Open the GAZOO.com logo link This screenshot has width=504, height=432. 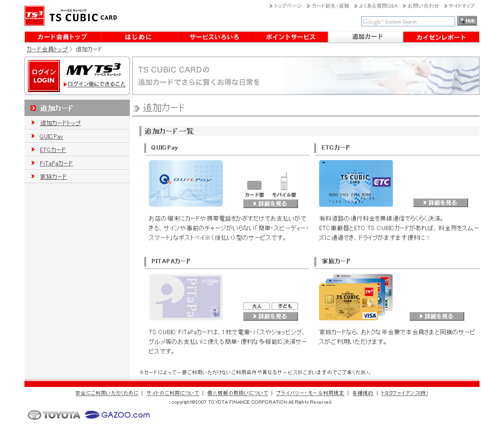pos(117,415)
